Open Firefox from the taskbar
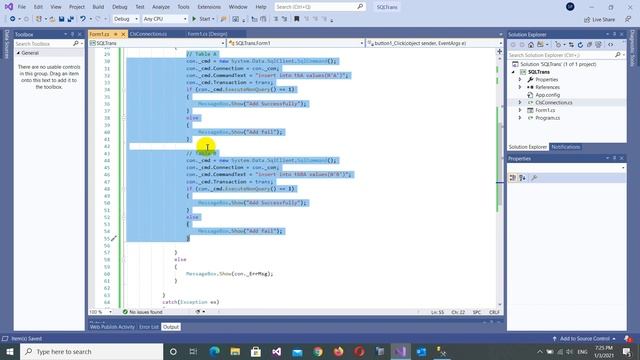 pos(338,351)
